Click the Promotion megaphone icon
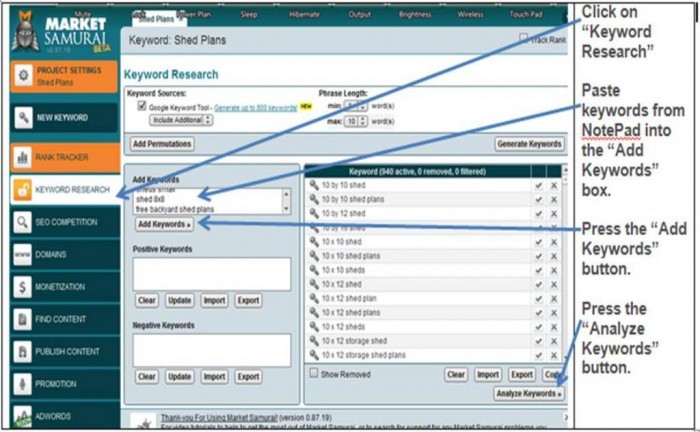The width and height of the screenshot is (700, 432). [22, 384]
